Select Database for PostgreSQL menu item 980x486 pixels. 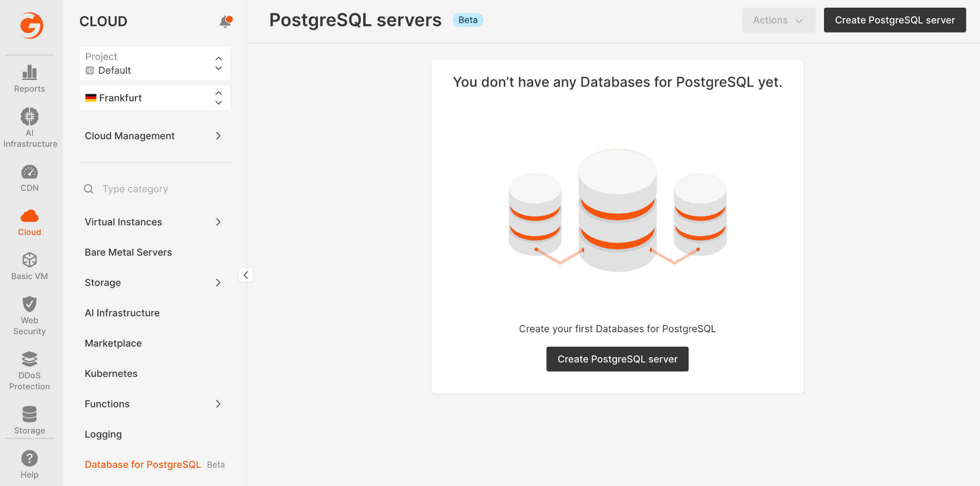coord(143,464)
